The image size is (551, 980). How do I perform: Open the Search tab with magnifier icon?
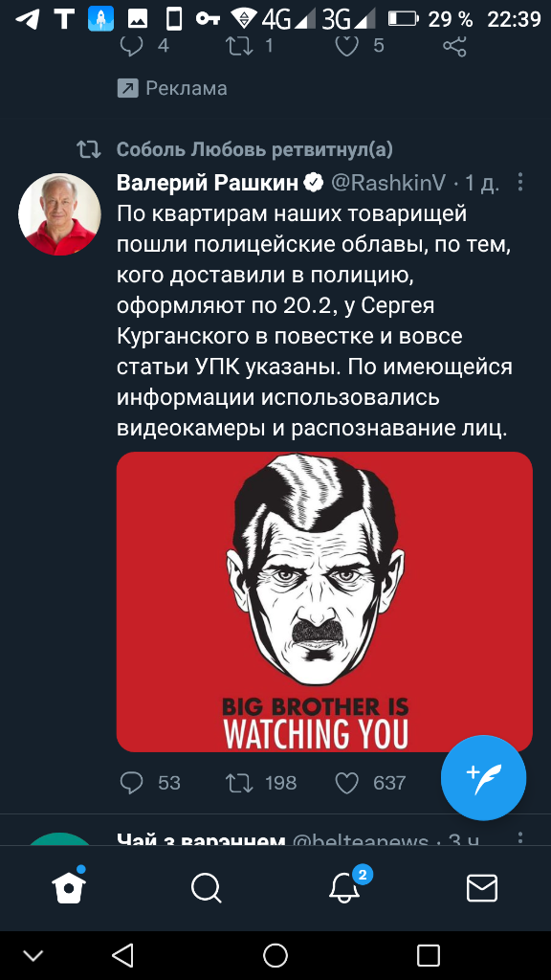[x=207, y=887]
